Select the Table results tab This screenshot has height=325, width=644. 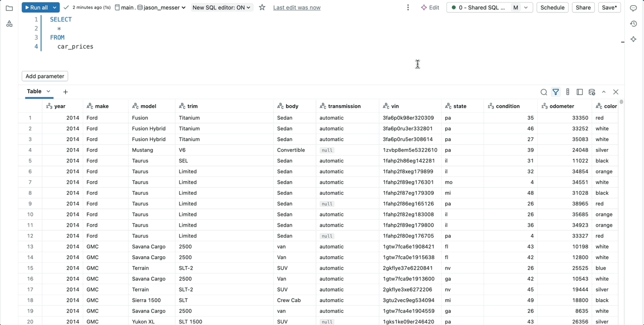(34, 91)
